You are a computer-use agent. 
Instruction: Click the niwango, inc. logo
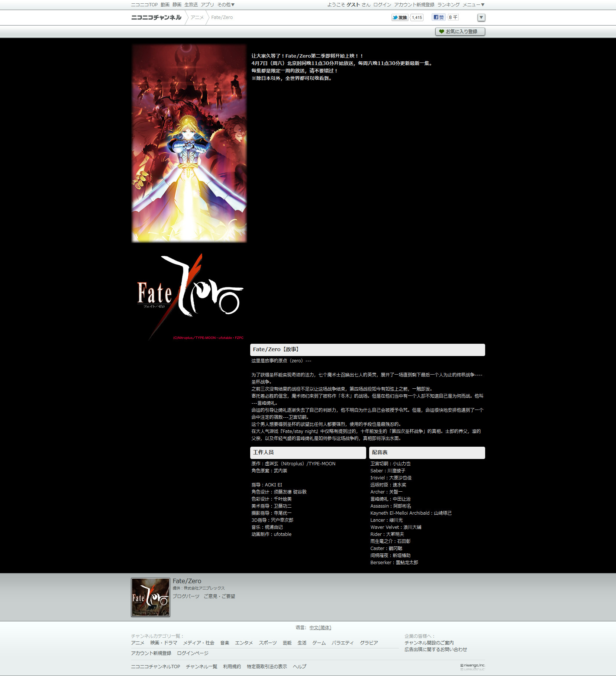473,667
